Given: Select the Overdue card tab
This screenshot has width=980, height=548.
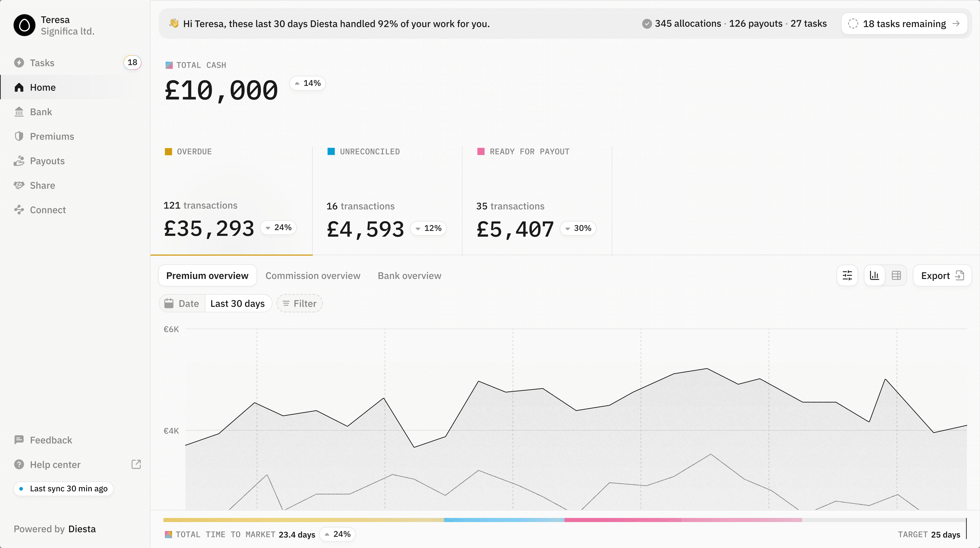Looking at the screenshot, I should pyautogui.click(x=232, y=201).
